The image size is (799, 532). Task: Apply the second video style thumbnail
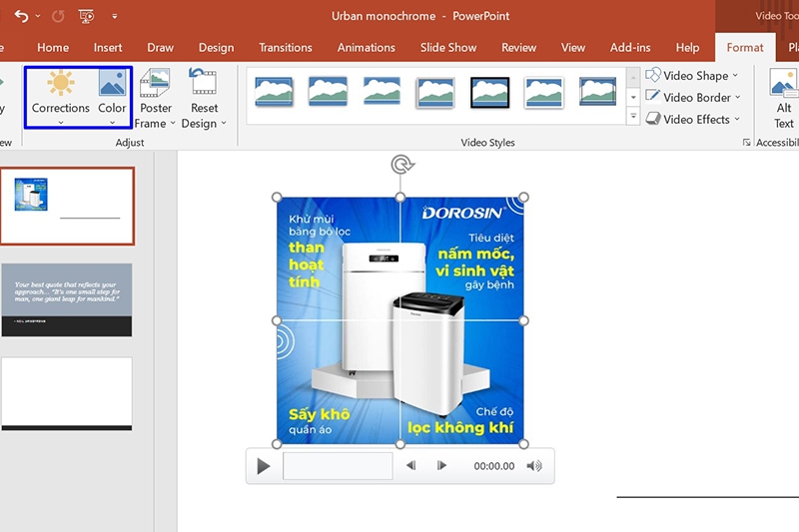tap(329, 92)
